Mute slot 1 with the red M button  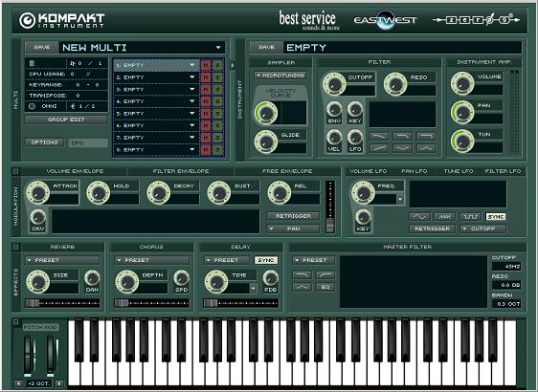pos(206,65)
